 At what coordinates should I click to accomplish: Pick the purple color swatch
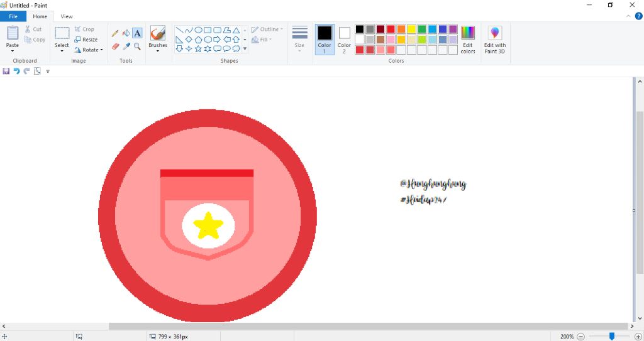pos(453,29)
